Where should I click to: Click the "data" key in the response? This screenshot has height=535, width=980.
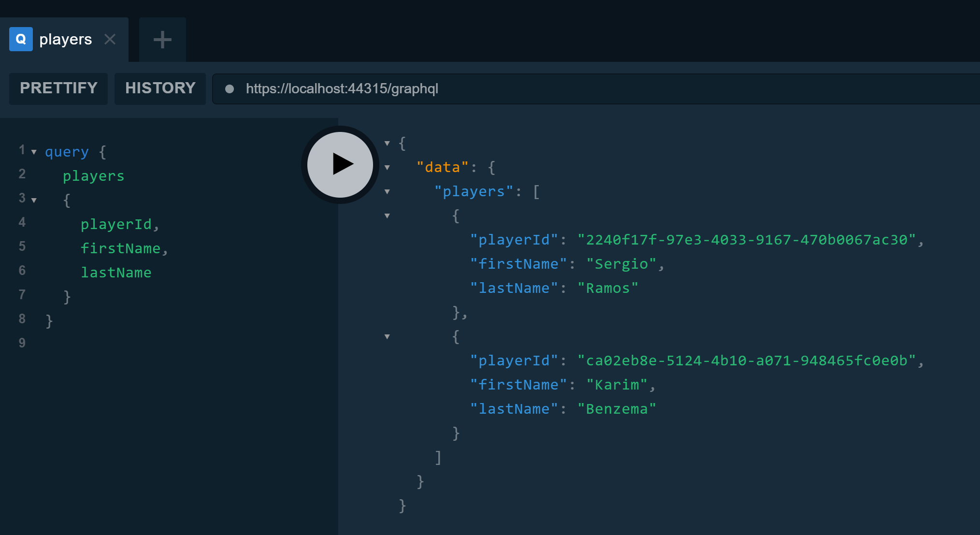point(443,167)
